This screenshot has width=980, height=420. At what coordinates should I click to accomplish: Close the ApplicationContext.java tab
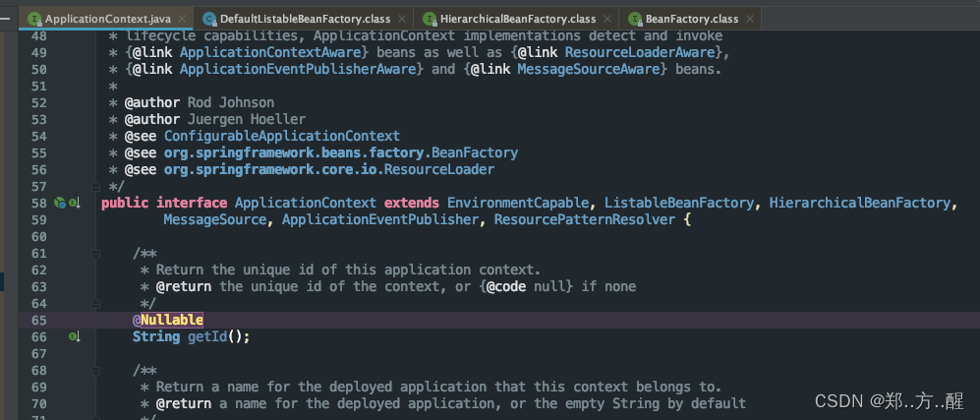(x=182, y=20)
